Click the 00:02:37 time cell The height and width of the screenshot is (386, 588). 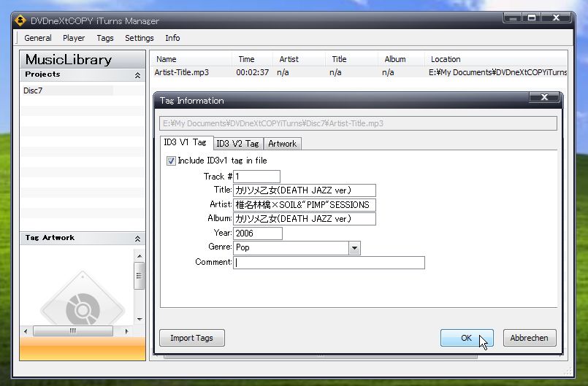253,72
